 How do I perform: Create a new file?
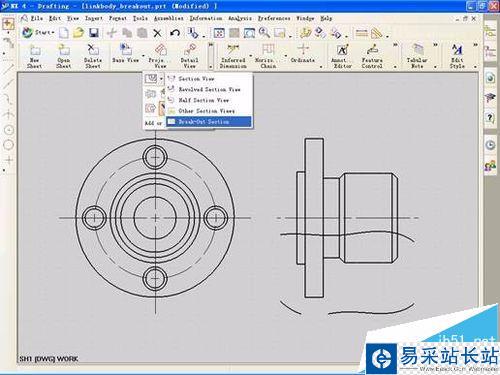tap(64, 33)
